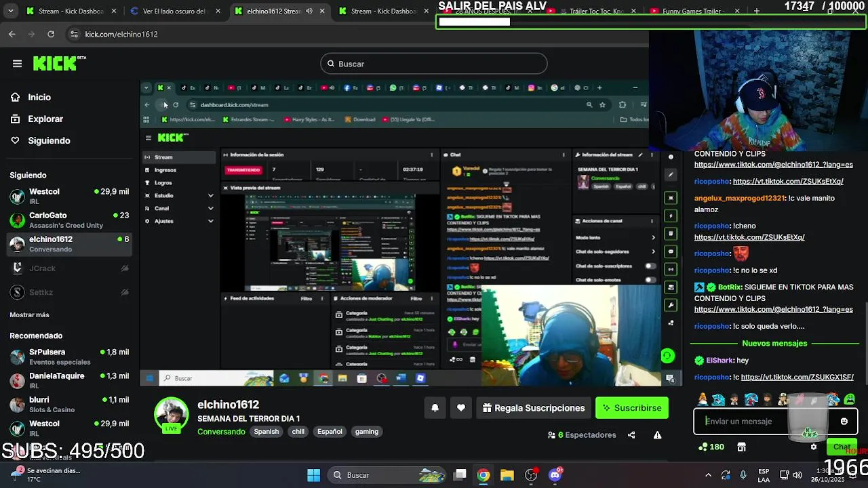Open Google Chrome from the taskbar
This screenshot has height=488, width=868.
point(483,475)
